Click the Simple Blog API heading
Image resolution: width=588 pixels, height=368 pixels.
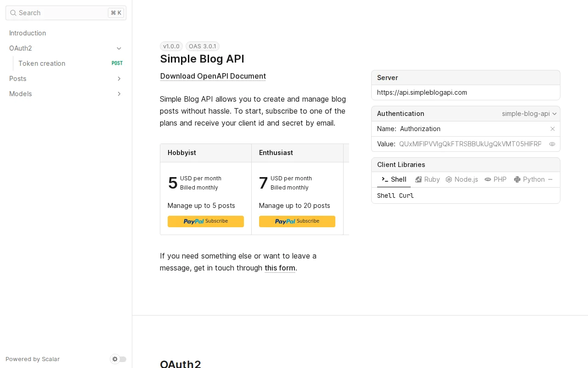(x=202, y=59)
